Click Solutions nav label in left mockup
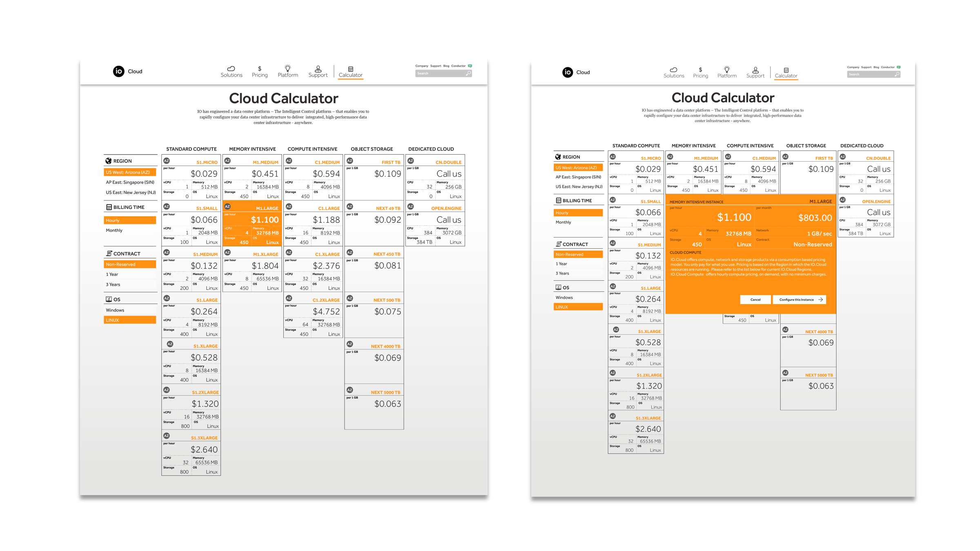980x551 pixels. pos(232,75)
